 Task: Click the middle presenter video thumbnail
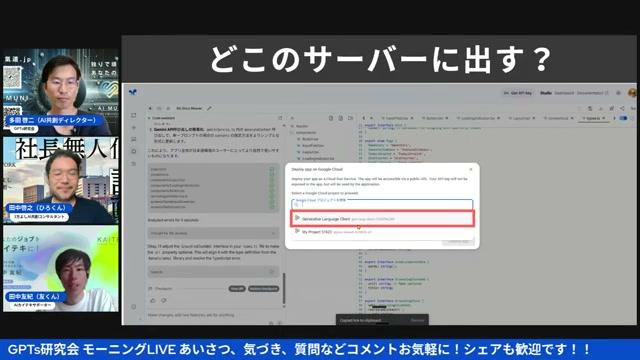click(x=61, y=180)
